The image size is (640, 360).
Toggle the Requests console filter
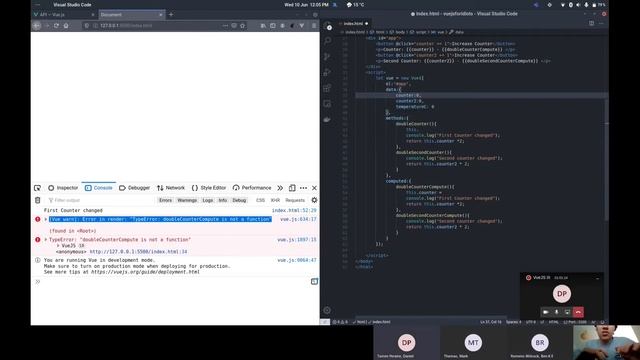pos(295,200)
